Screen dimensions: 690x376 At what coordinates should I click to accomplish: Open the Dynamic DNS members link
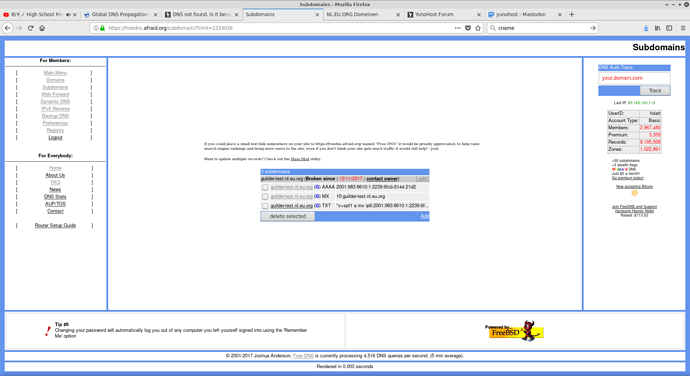[55, 102]
